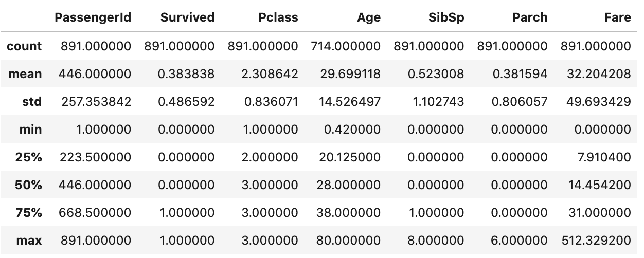The image size is (644, 258).
Task: Select the Survived mean value 0.383838
Action: coord(186,73)
